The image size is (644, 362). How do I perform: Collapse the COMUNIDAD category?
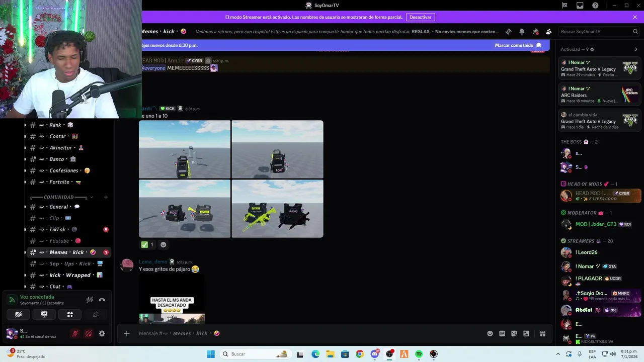[59, 197]
